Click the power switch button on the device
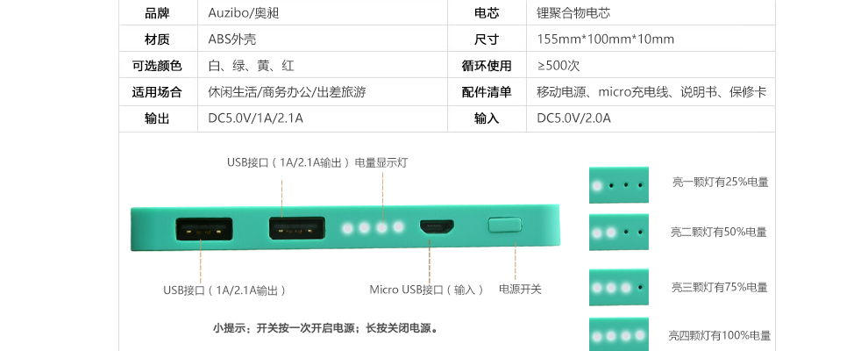This screenshot has width=868, height=351. click(x=504, y=225)
